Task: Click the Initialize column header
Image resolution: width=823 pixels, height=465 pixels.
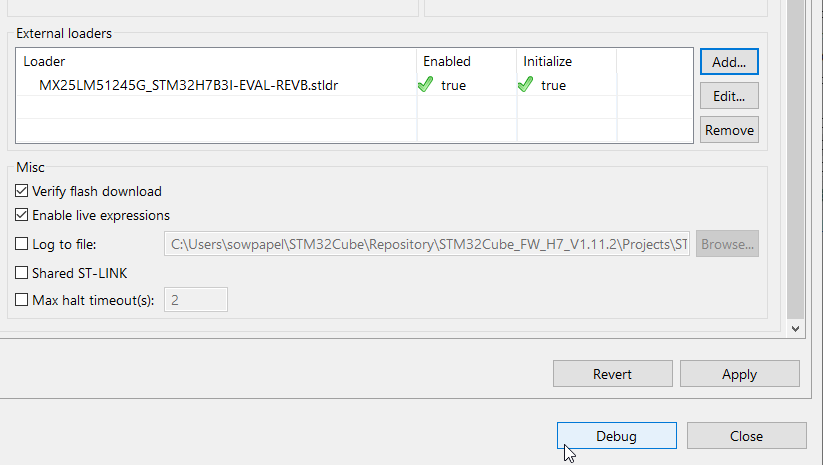Action: pos(566,61)
